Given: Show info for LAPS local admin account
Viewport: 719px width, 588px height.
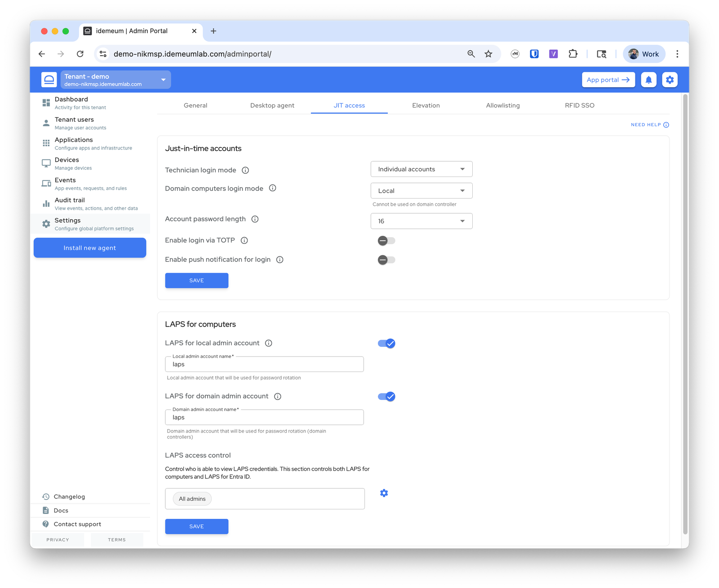Looking at the screenshot, I should click(268, 343).
